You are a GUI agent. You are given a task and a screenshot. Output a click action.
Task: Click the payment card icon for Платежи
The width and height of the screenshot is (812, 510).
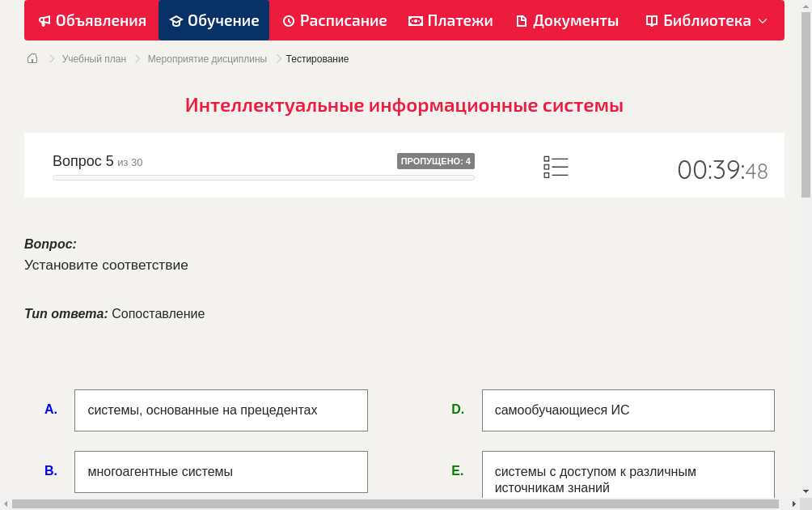[x=415, y=20]
